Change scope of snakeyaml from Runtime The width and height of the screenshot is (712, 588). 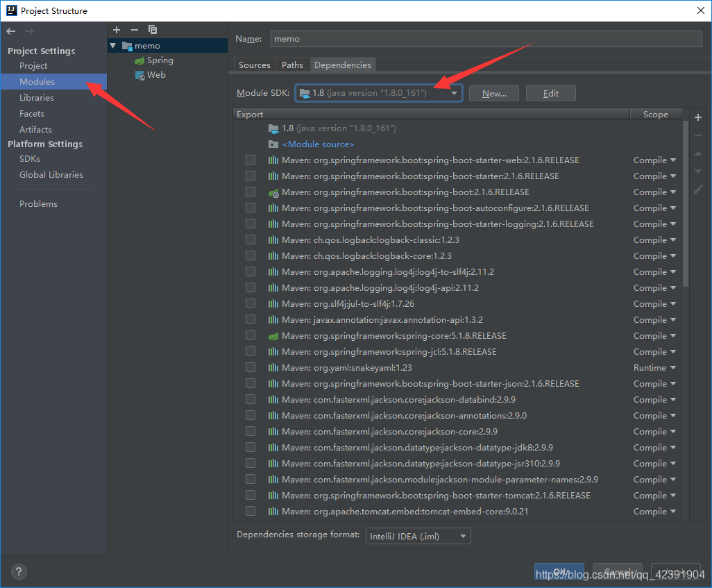point(654,368)
